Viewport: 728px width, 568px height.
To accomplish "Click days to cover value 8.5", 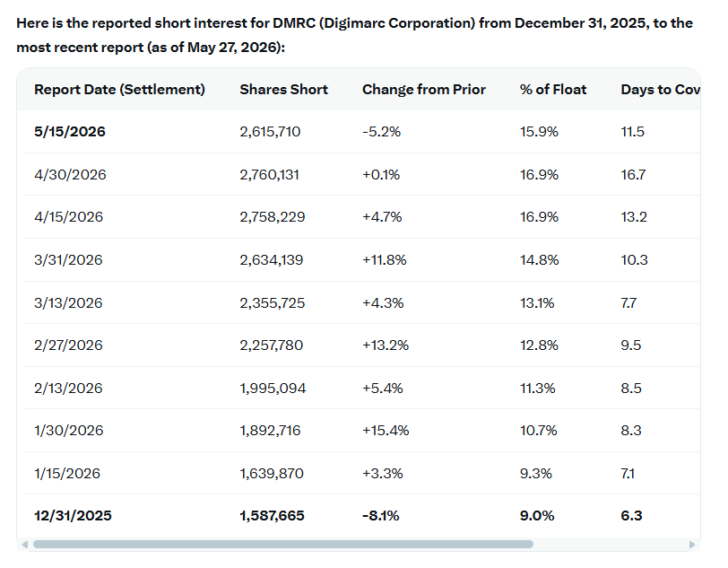I will click(631, 388).
